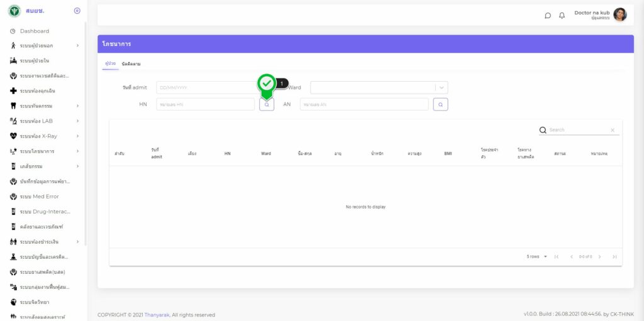Open the Ward dropdown
This screenshot has height=321, width=644.
442,88
